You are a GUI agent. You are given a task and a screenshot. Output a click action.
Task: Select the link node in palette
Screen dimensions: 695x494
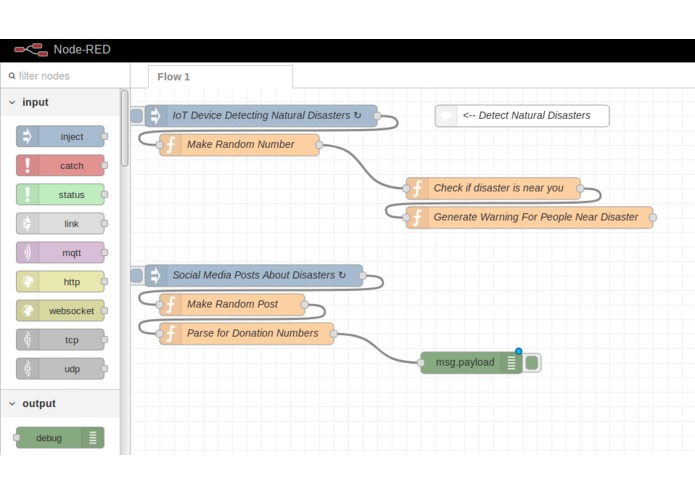tap(60, 224)
